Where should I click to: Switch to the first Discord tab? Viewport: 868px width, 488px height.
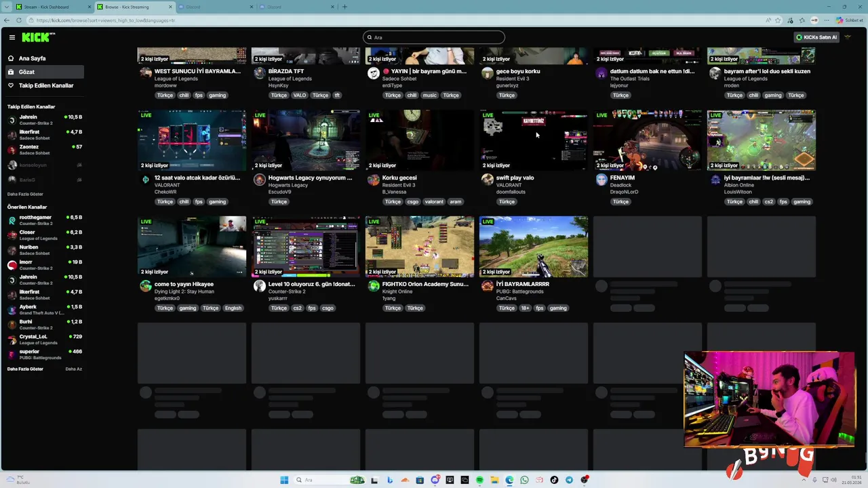(x=216, y=7)
